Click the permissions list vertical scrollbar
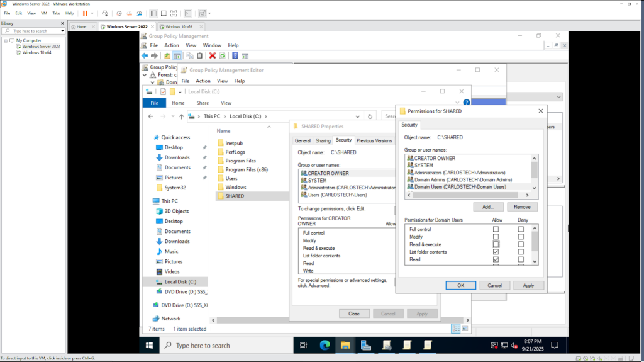This screenshot has width=644, height=362. click(x=535, y=242)
